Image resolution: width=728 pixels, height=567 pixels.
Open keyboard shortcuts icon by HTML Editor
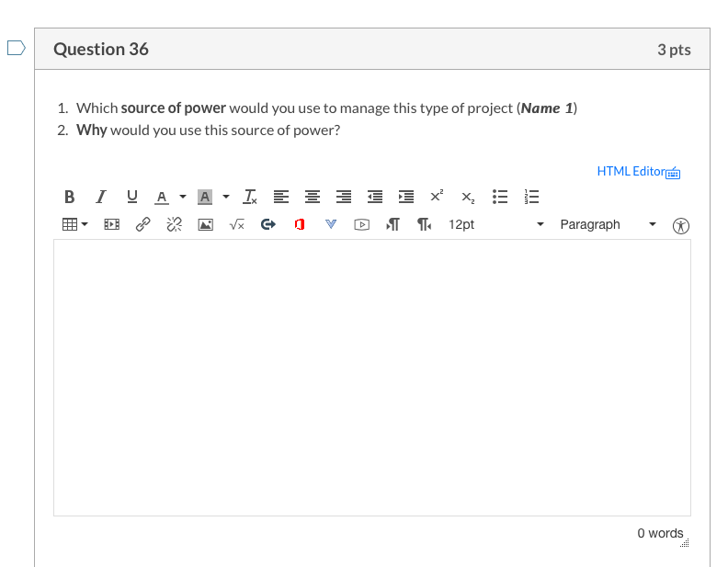pyautogui.click(x=673, y=173)
